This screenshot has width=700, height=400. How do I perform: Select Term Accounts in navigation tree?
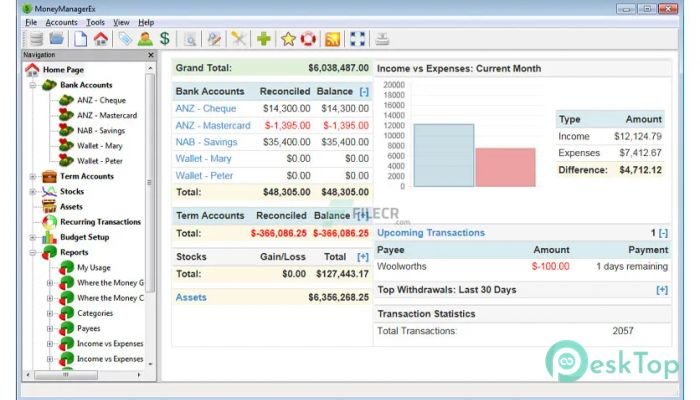pyautogui.click(x=87, y=176)
